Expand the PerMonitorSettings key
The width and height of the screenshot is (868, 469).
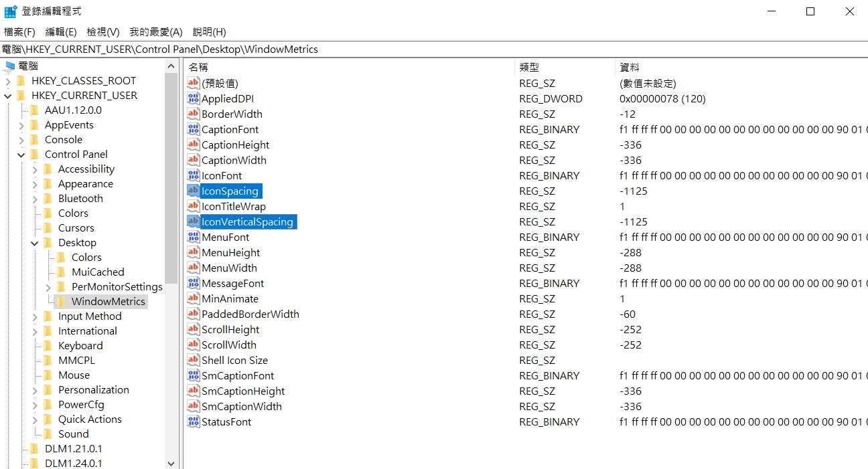48,287
